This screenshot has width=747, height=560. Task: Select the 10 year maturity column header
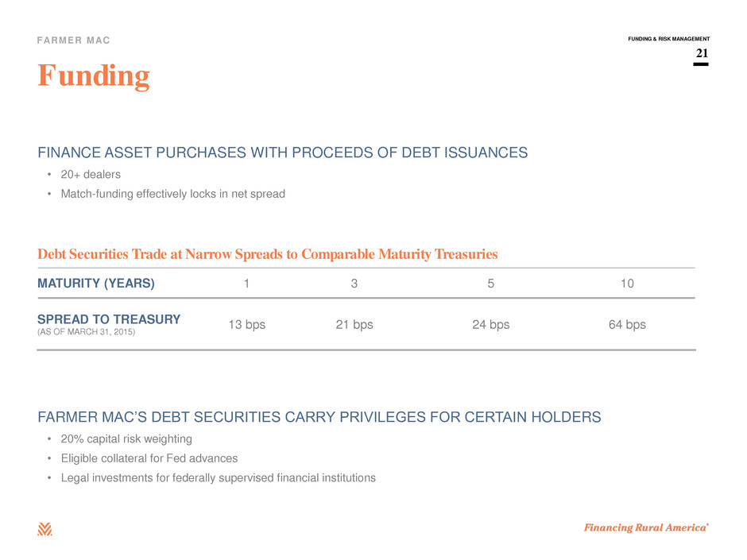pyautogui.click(x=627, y=284)
